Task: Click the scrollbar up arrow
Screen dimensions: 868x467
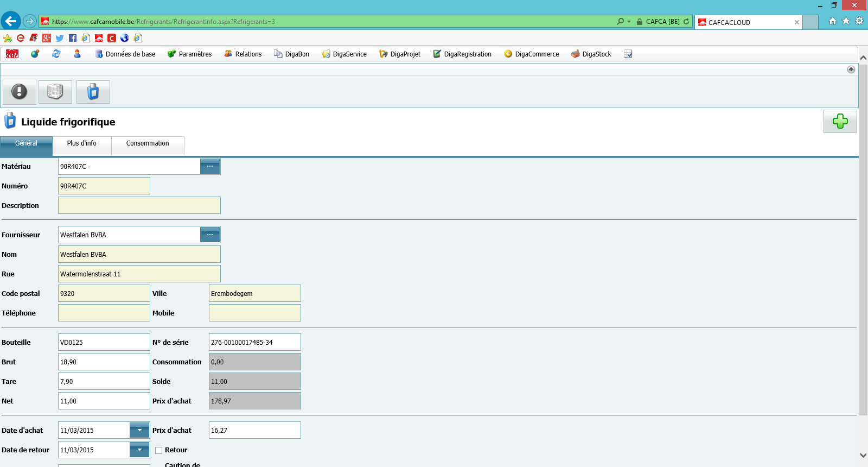Action: click(x=863, y=57)
